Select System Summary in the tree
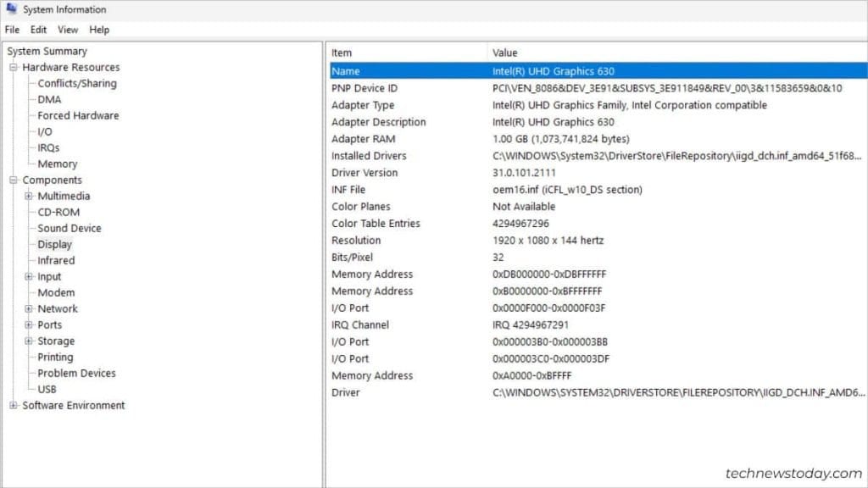Viewport: 868px width, 488px height. click(47, 51)
